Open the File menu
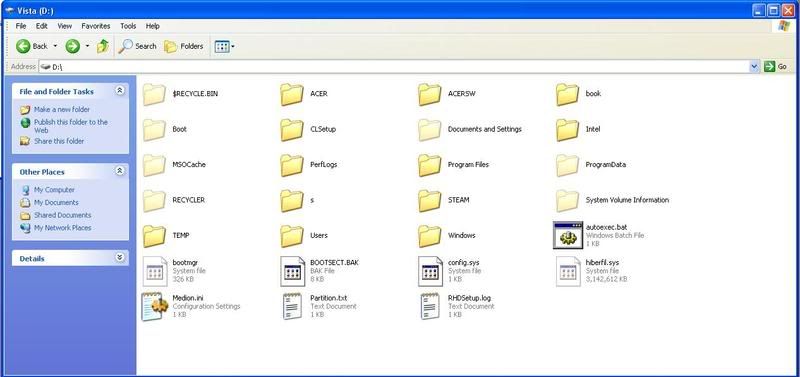The width and height of the screenshot is (800, 377). point(21,26)
